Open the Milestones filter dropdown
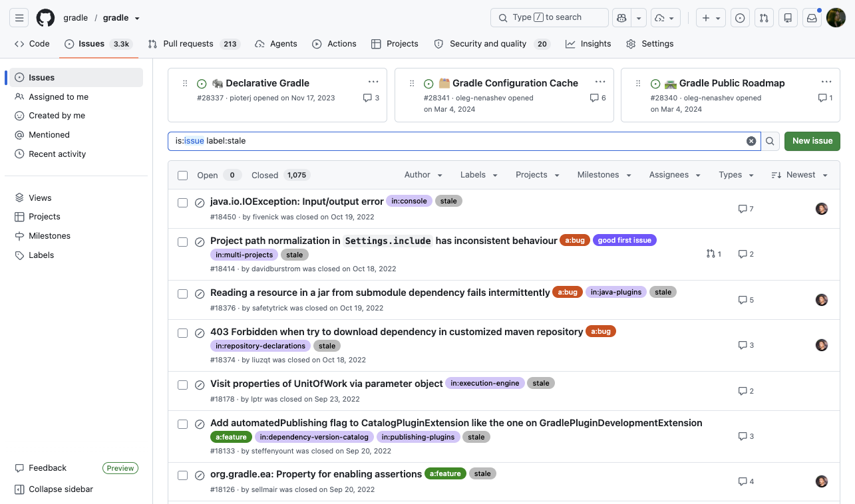The width and height of the screenshot is (855, 504). (x=603, y=175)
